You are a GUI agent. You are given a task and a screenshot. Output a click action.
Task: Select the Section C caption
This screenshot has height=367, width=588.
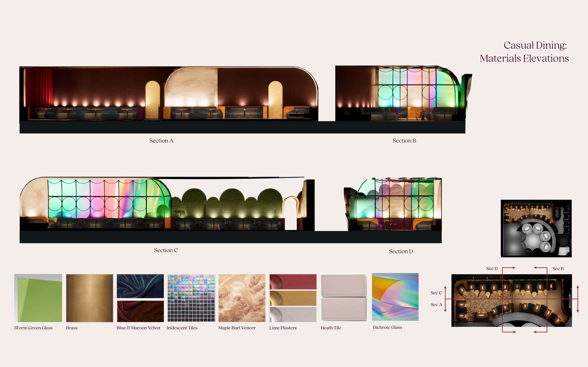166,250
